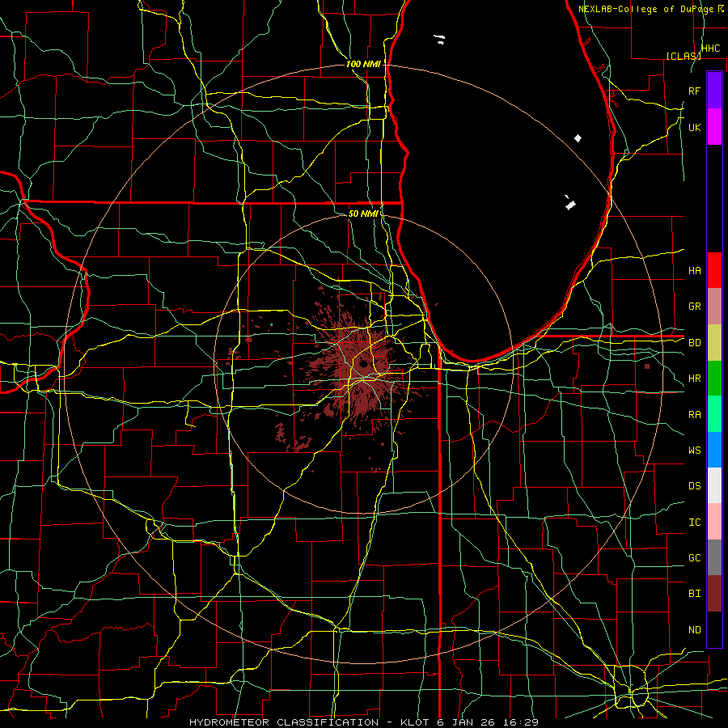Click the ND legend label
Screen dimensions: 728x728
pyautogui.click(x=695, y=630)
